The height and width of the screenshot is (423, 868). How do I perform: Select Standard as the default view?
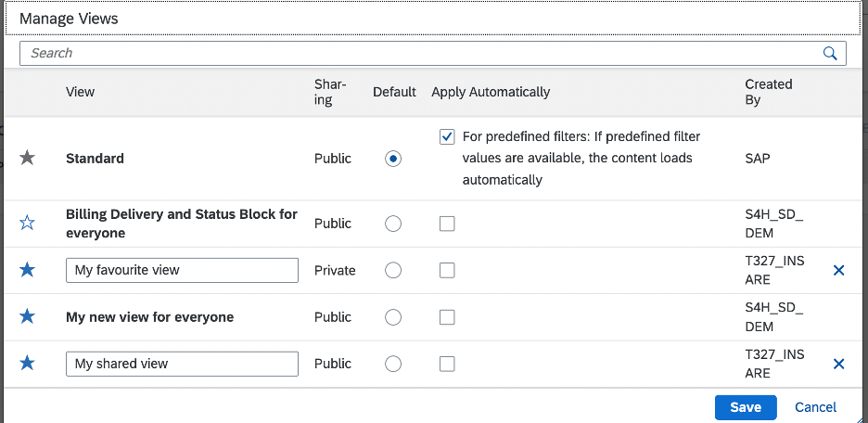(x=393, y=159)
